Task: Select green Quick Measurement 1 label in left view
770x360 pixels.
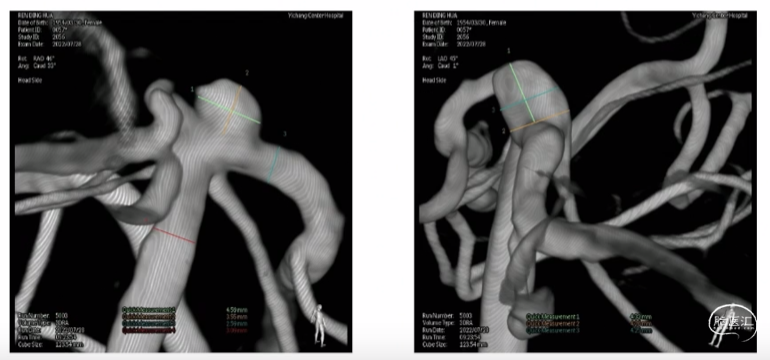Action: [148, 310]
